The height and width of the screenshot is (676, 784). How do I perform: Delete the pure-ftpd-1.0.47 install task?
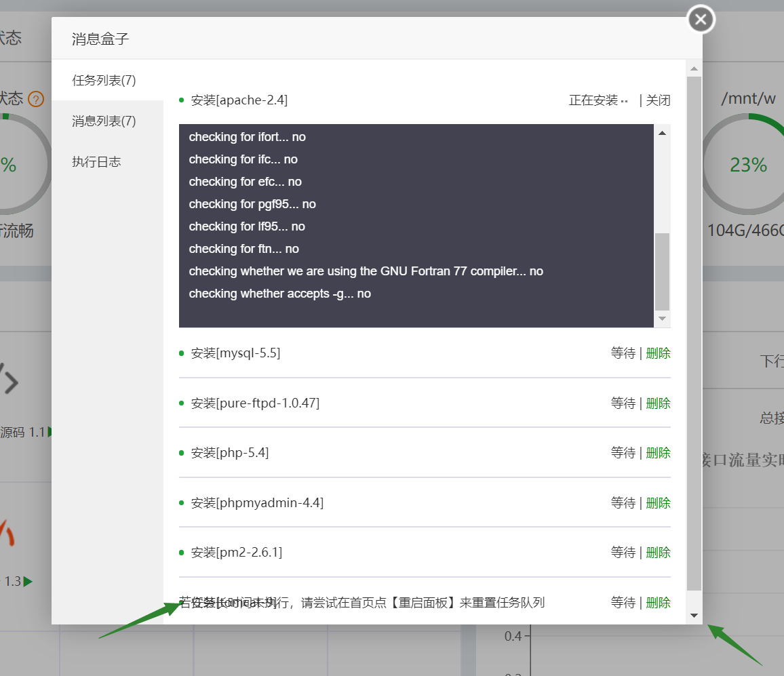pyautogui.click(x=658, y=403)
